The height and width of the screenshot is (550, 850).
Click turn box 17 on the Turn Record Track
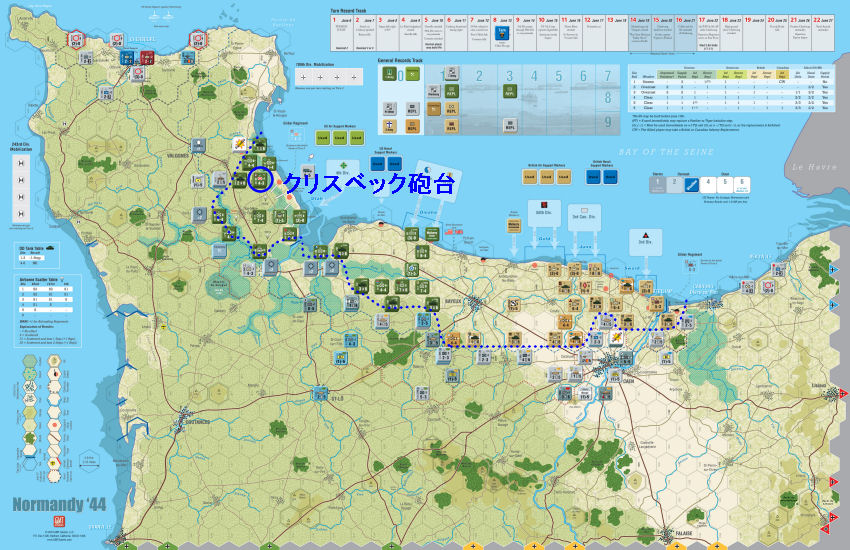[x=709, y=34]
